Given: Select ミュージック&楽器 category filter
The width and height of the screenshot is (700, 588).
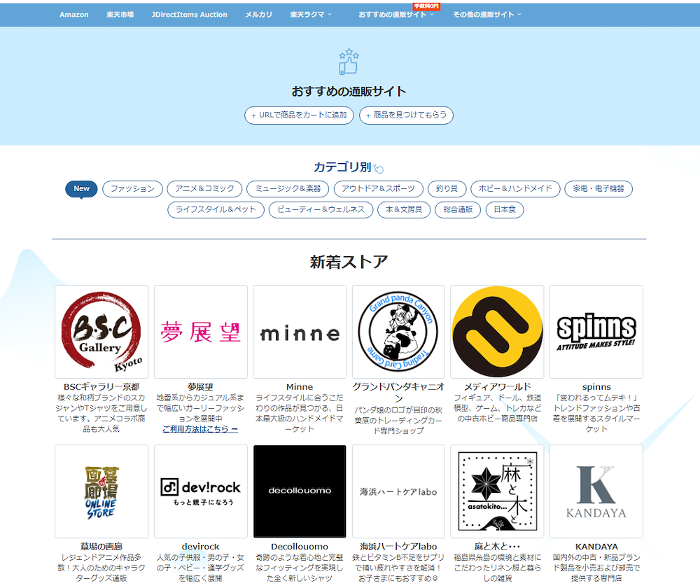Looking at the screenshot, I should (288, 189).
